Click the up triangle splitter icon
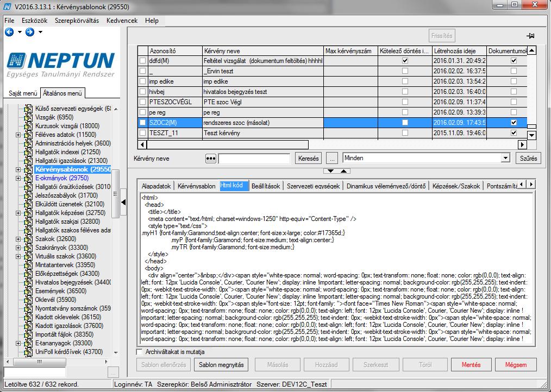 pyautogui.click(x=343, y=171)
